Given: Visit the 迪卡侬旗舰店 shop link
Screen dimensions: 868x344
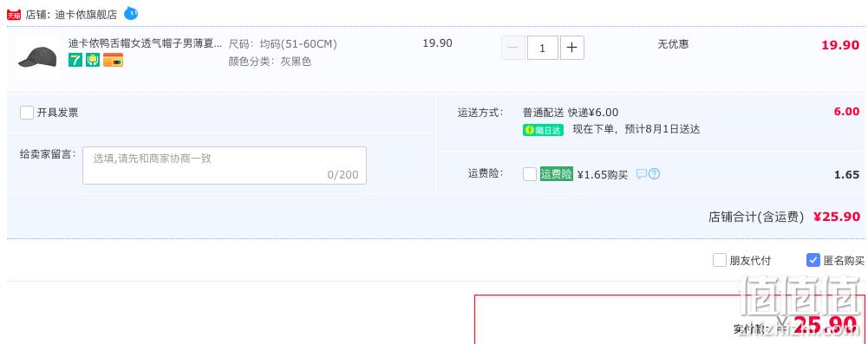Looking at the screenshot, I should (86, 15).
